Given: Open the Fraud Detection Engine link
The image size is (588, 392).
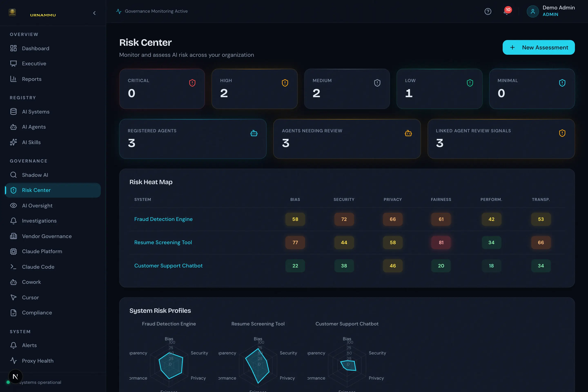Looking at the screenshot, I should [163, 219].
